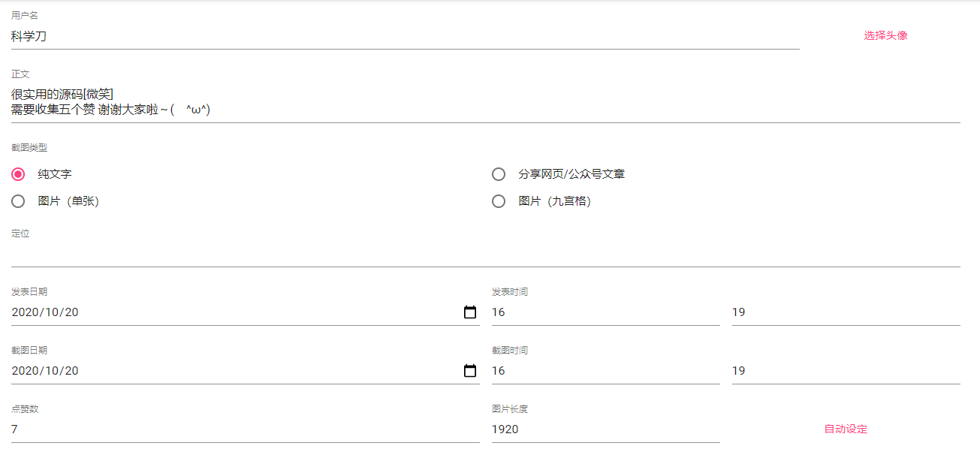Click the 截图类型 section label
The height and width of the screenshot is (458, 980).
point(29,148)
